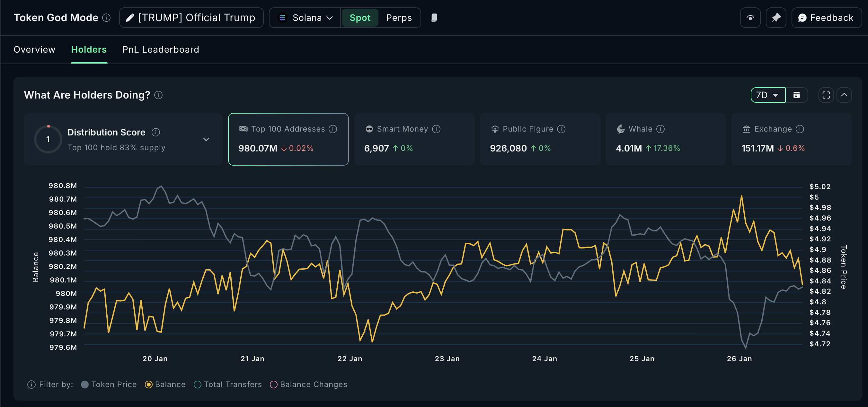Open the calendar date picker icon
The height and width of the screenshot is (407, 868).
[797, 95]
